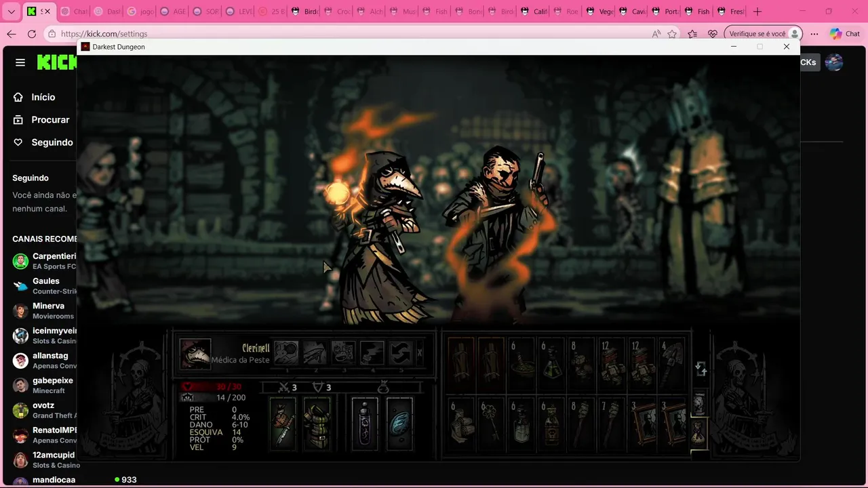This screenshot has width=868, height=488.
Task: Switch to the jogo browser tab
Action: click(140, 12)
